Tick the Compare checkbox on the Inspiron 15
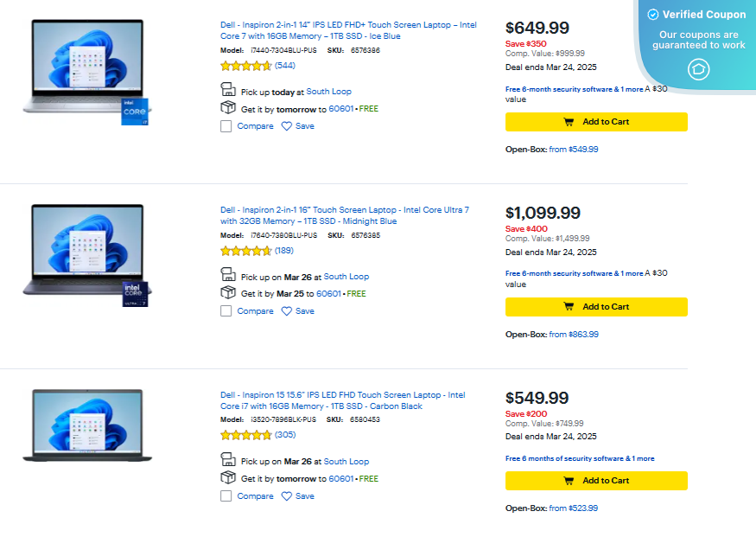Viewport: 756px width, 537px height. 227,495
